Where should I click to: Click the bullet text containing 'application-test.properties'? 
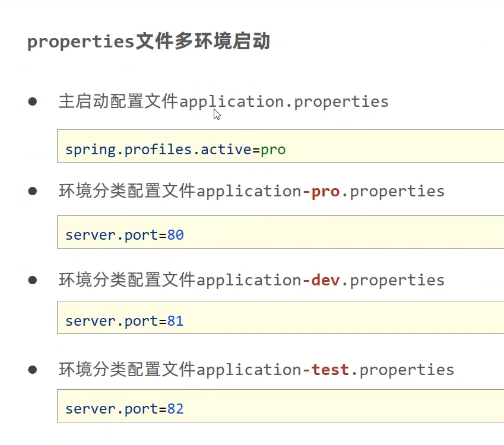coord(256,370)
